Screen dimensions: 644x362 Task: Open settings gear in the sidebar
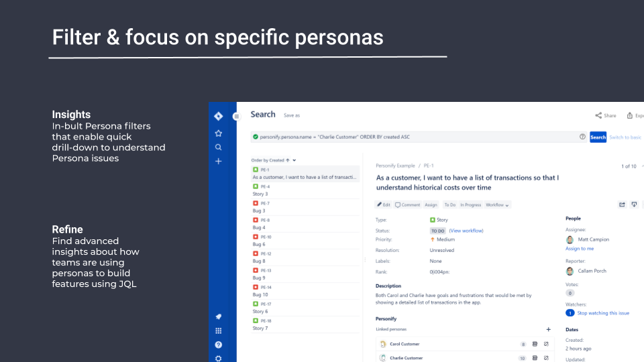click(219, 359)
